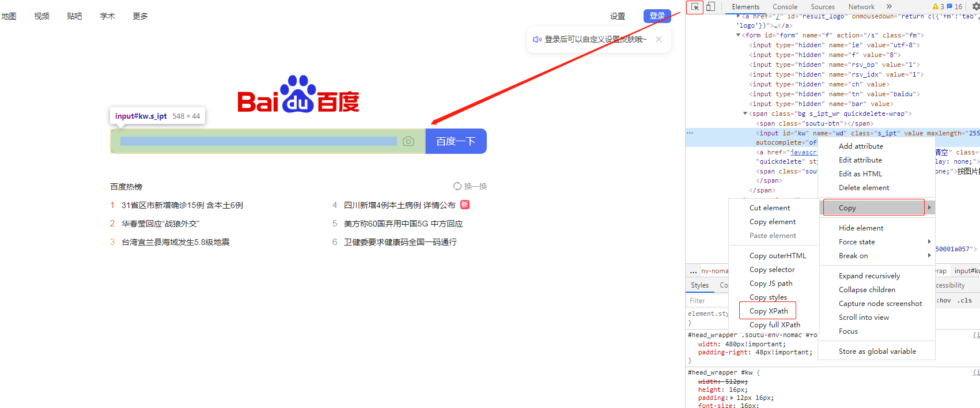Switch to the Network tab

(x=861, y=7)
